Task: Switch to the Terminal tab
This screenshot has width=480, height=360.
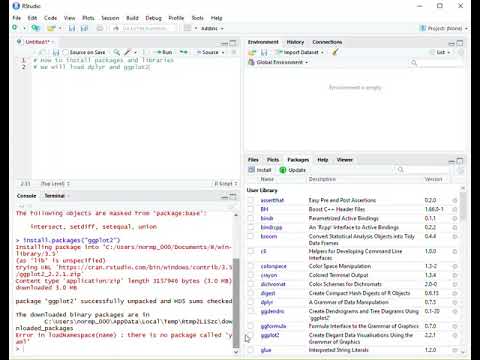Action: 54,196
